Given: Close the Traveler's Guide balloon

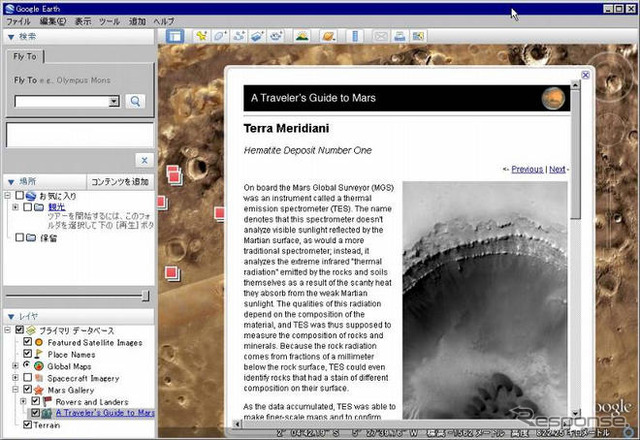Looking at the screenshot, I should pyautogui.click(x=585, y=75).
